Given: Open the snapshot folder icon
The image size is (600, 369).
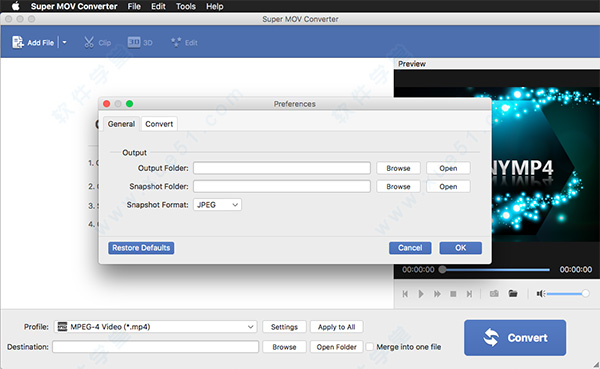Looking at the screenshot, I should click(x=513, y=294).
